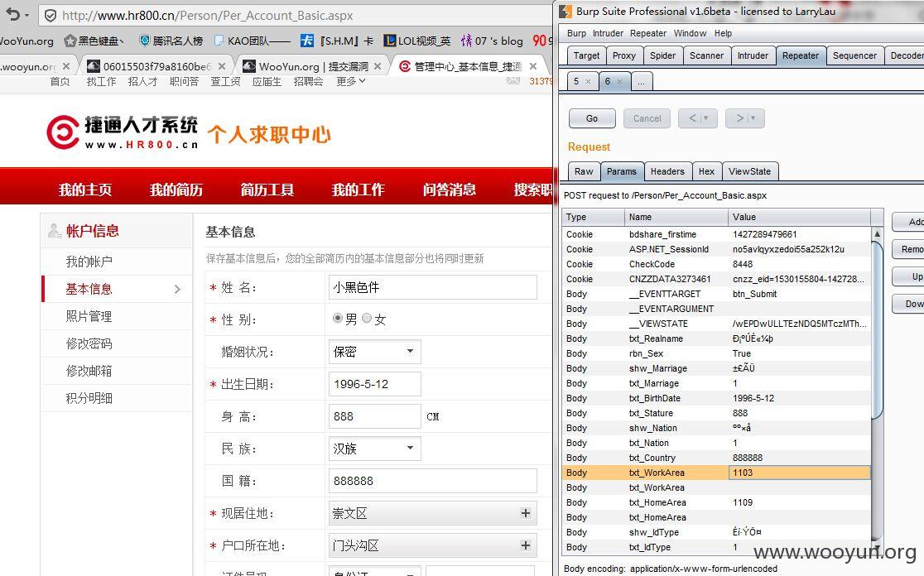924x576 pixels.
Task: Go to 我的简历 in the red nav bar
Action: coord(176,190)
